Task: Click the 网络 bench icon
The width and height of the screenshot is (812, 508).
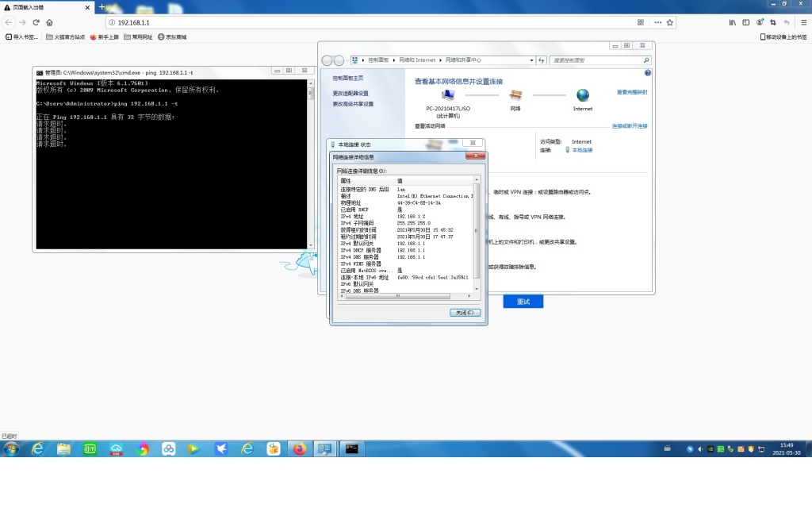Action: pyautogui.click(x=515, y=95)
